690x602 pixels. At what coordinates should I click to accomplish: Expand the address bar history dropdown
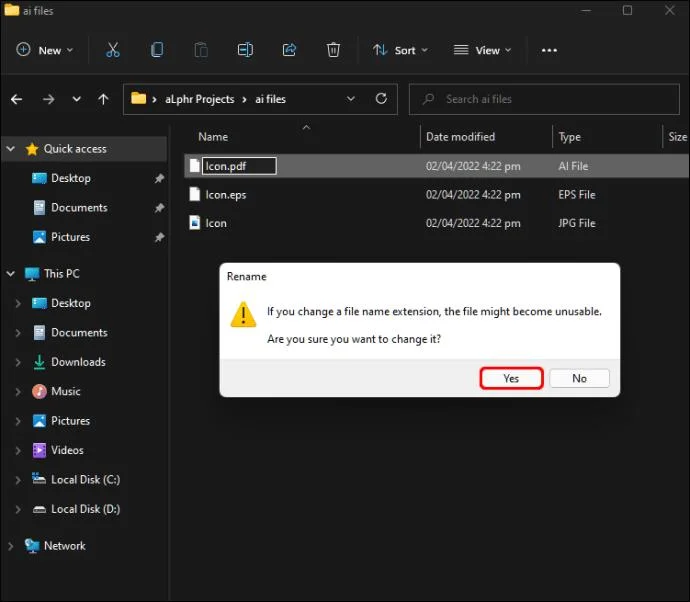(x=351, y=99)
